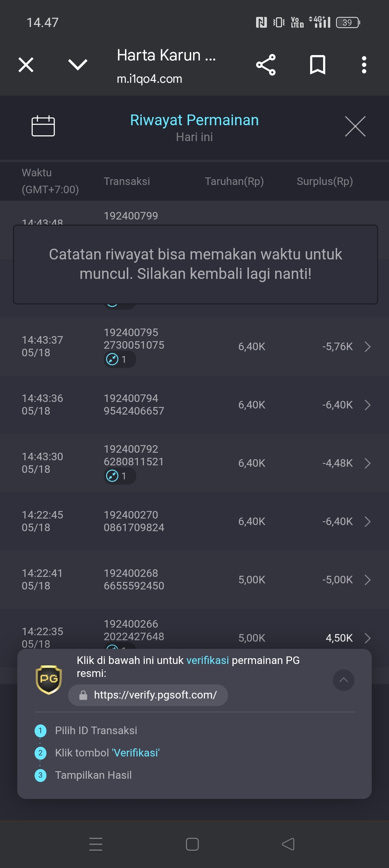
Task: Select the 5,00K bet row 192400268
Action: [194, 580]
